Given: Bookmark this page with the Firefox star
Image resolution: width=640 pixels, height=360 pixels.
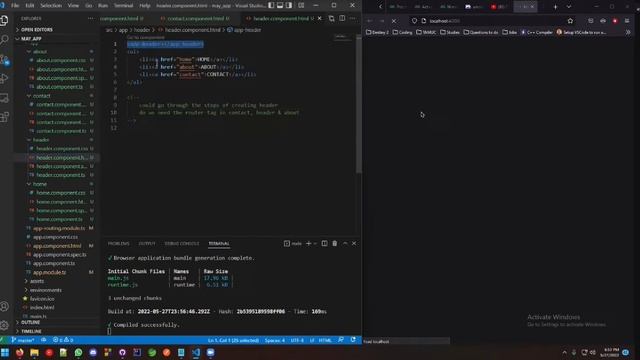Looking at the screenshot, I should [x=570, y=21].
